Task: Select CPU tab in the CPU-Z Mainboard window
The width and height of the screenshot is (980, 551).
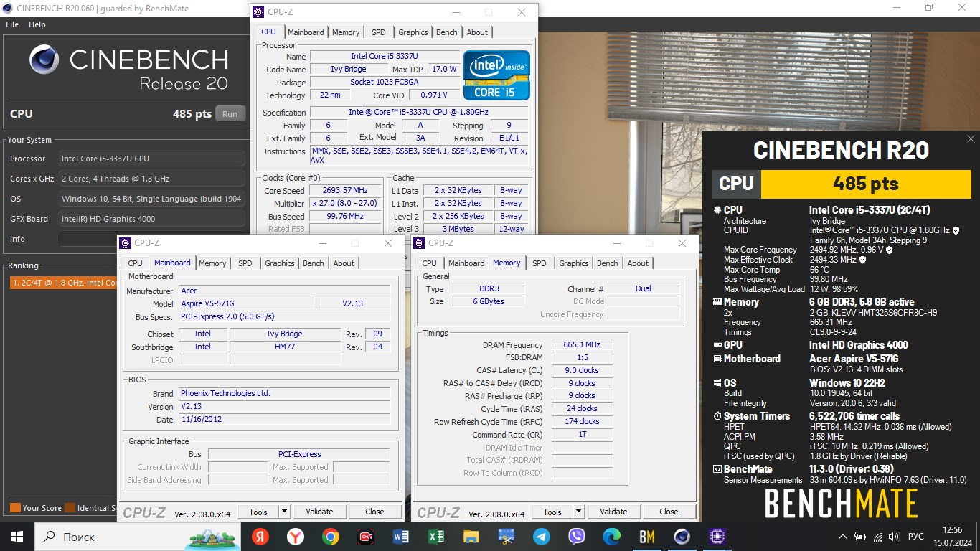Action: [136, 263]
